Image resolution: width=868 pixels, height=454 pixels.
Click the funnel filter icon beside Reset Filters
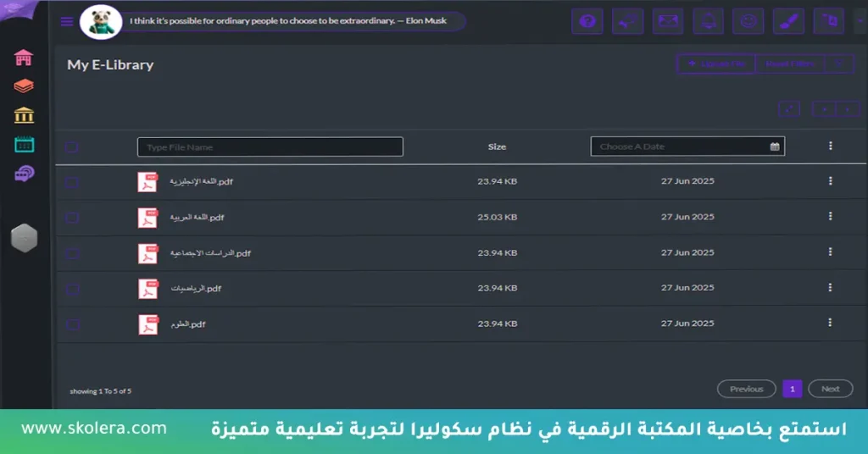tap(838, 64)
